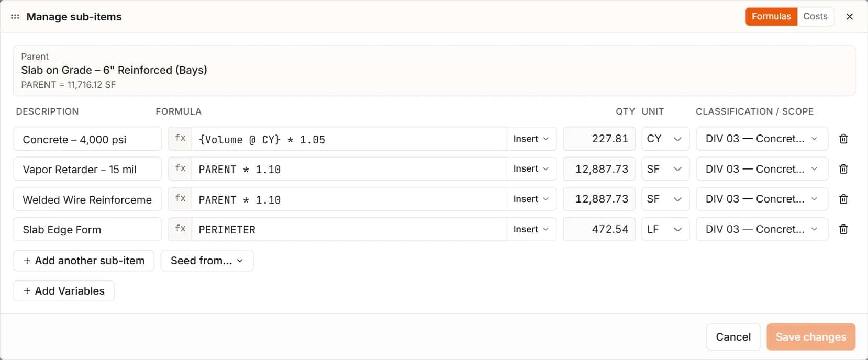The width and height of the screenshot is (868, 360).
Task: Click fx icon in the Vapor Retarder row
Action: click(180, 169)
